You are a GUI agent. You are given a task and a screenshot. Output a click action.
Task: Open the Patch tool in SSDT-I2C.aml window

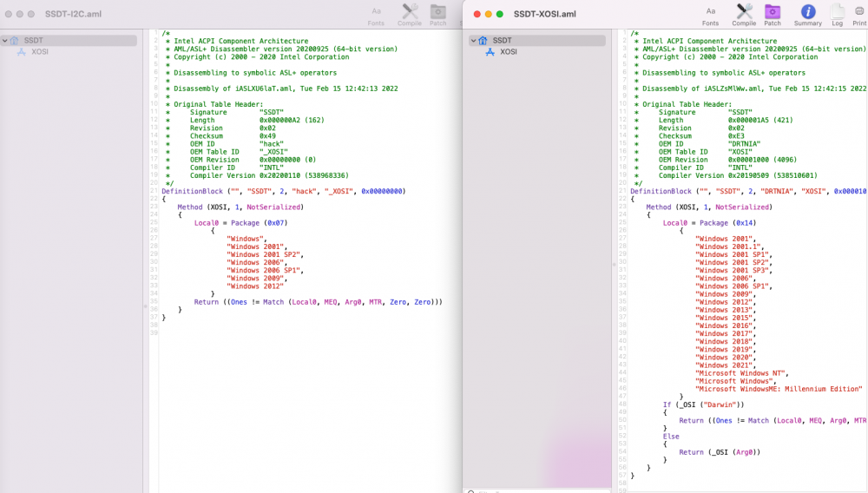(x=437, y=16)
